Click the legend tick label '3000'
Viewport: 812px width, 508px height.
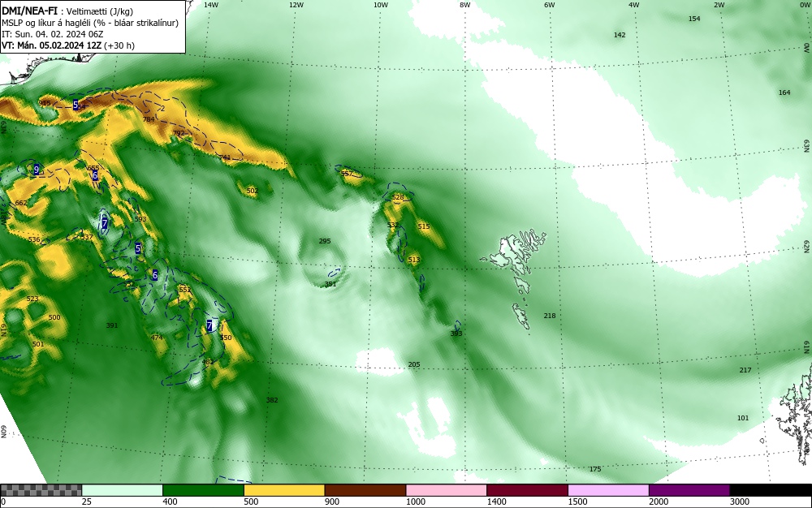point(740,502)
